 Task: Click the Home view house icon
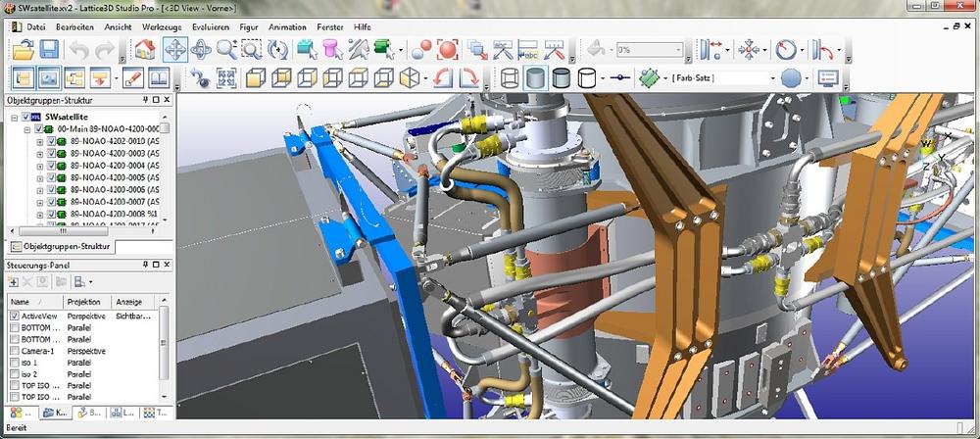144,49
